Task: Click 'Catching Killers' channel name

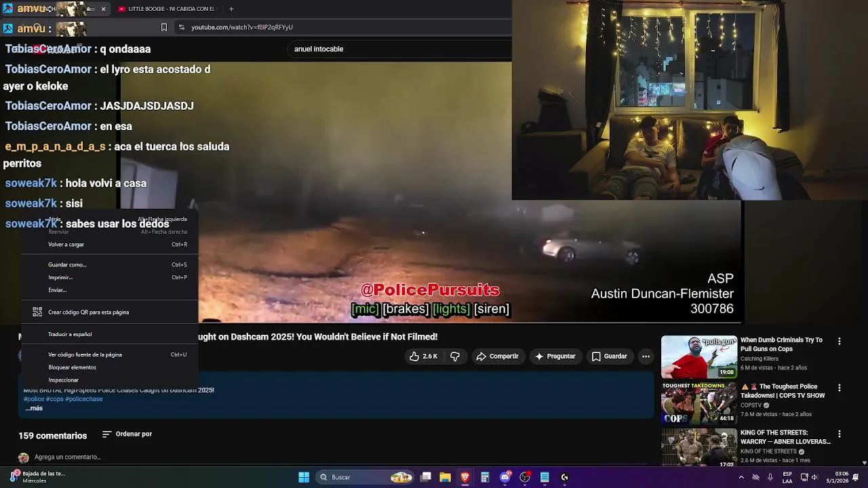Action: [759, 359]
